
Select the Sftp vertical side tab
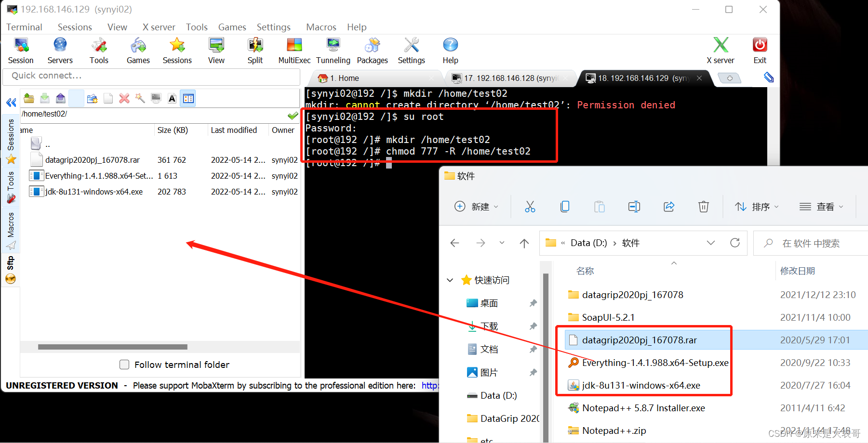click(x=11, y=269)
